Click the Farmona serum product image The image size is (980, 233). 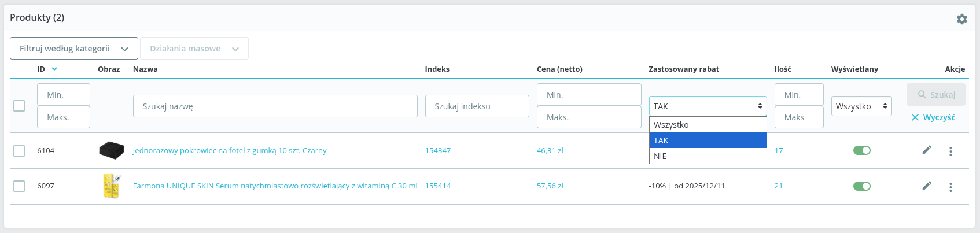pyautogui.click(x=111, y=186)
